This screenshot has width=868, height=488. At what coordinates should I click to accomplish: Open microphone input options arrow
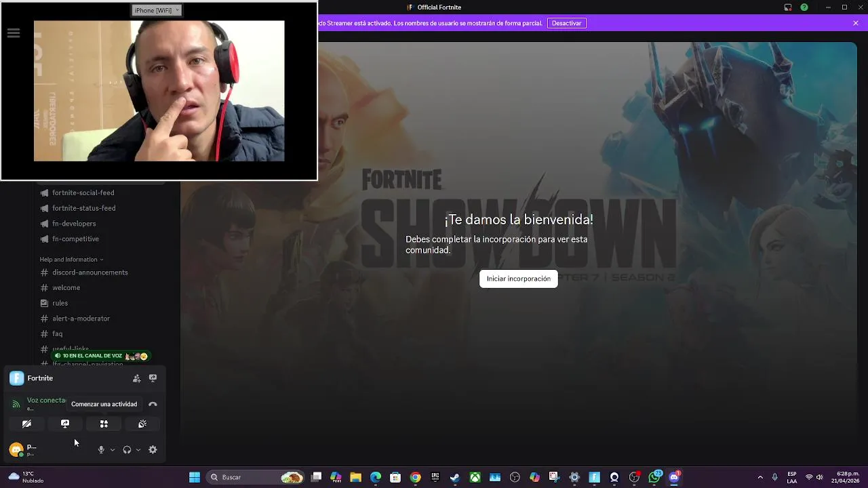click(x=113, y=449)
